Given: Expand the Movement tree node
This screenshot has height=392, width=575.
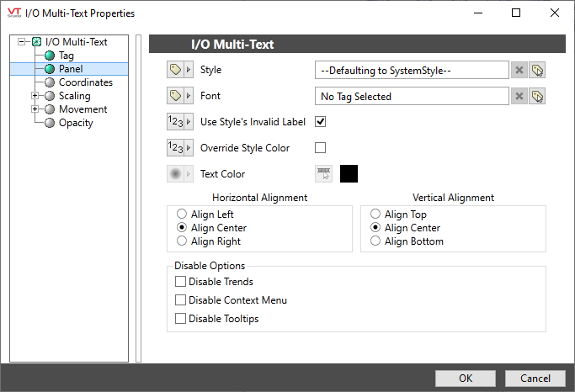Looking at the screenshot, I should click(x=35, y=109).
